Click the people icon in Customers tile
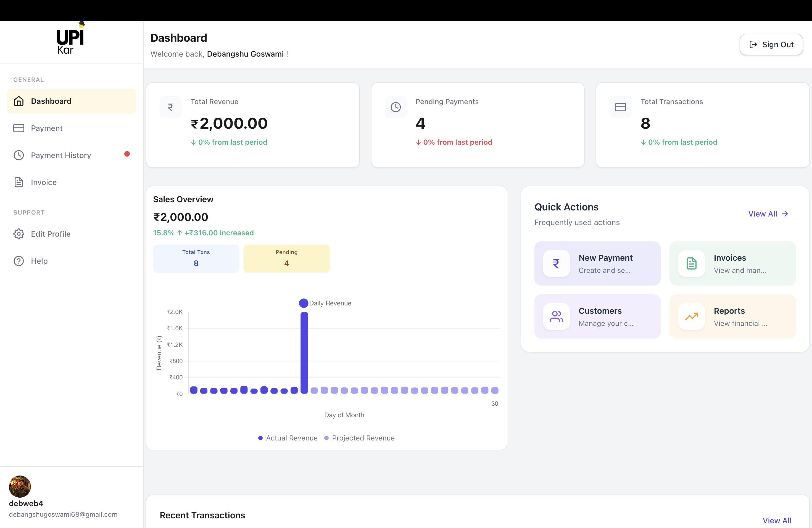 pyautogui.click(x=556, y=316)
